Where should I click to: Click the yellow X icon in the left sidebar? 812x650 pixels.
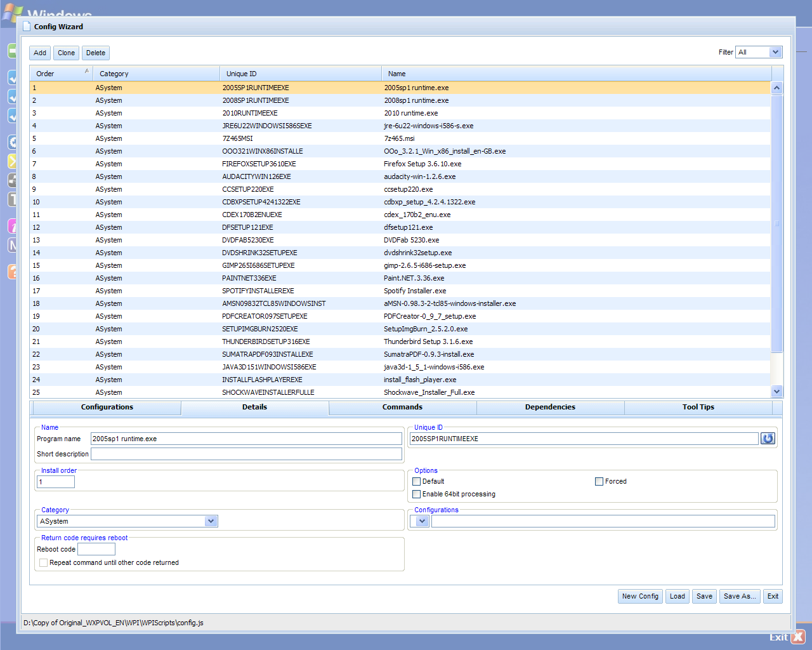(x=12, y=161)
